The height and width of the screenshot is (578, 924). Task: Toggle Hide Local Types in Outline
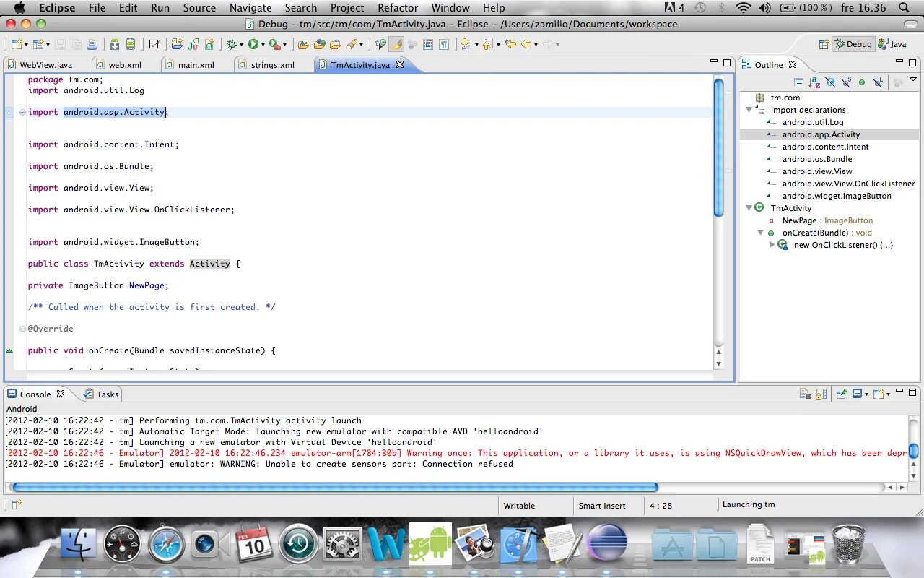(878, 82)
